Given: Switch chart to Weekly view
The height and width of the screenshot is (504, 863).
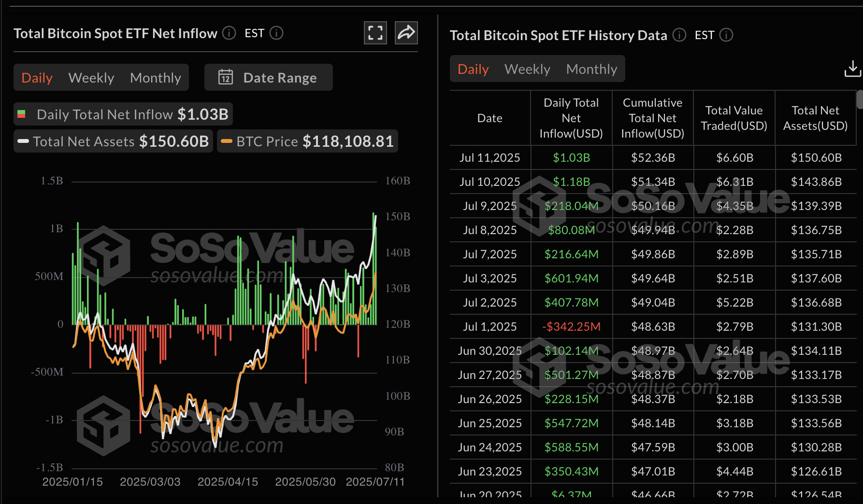Looking at the screenshot, I should 91,78.
